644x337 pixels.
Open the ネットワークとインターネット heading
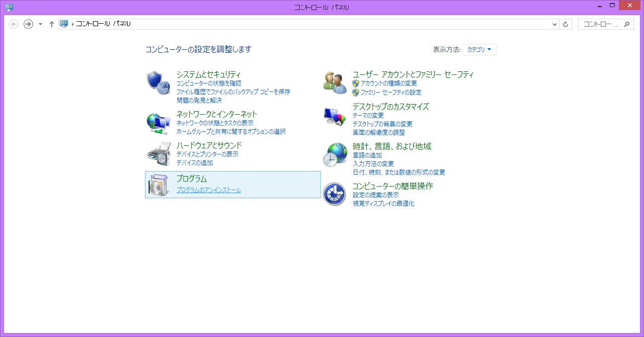coord(216,114)
